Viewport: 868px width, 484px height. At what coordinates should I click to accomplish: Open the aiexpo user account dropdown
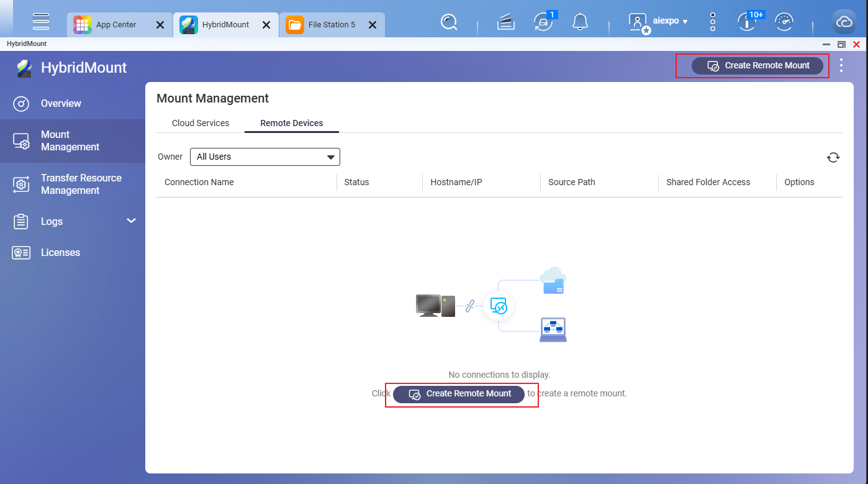659,22
